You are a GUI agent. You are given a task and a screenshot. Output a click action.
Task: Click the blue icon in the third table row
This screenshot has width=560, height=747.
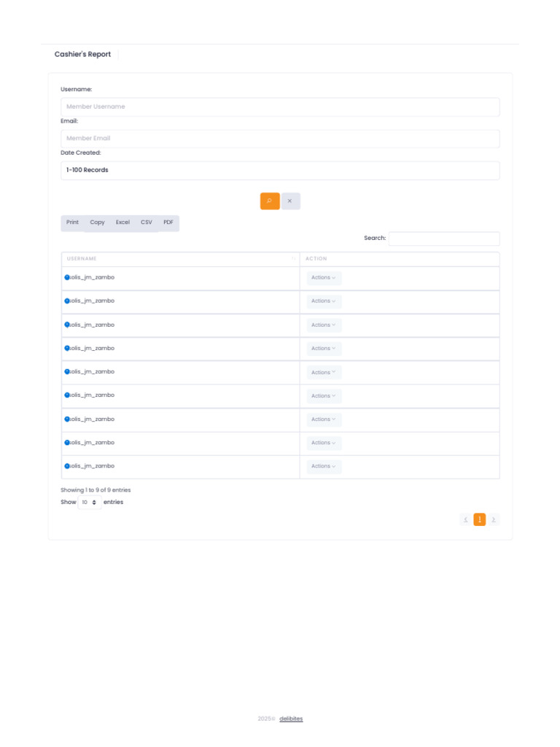67,325
